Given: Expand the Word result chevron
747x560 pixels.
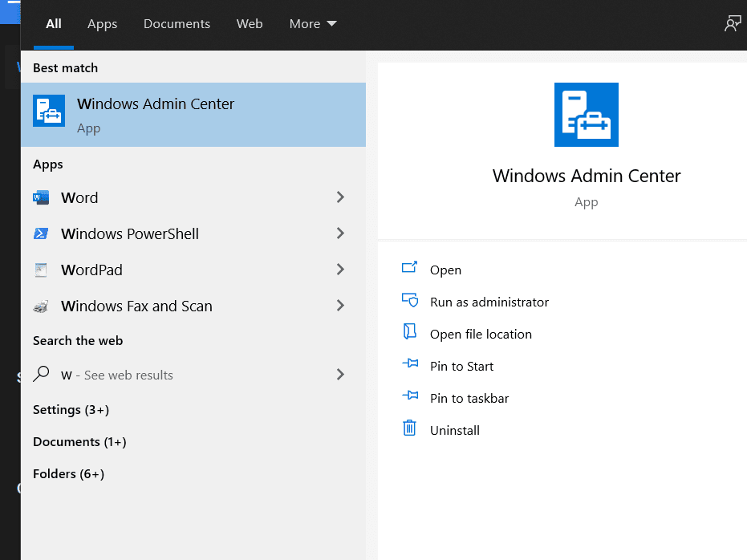Looking at the screenshot, I should (340, 197).
